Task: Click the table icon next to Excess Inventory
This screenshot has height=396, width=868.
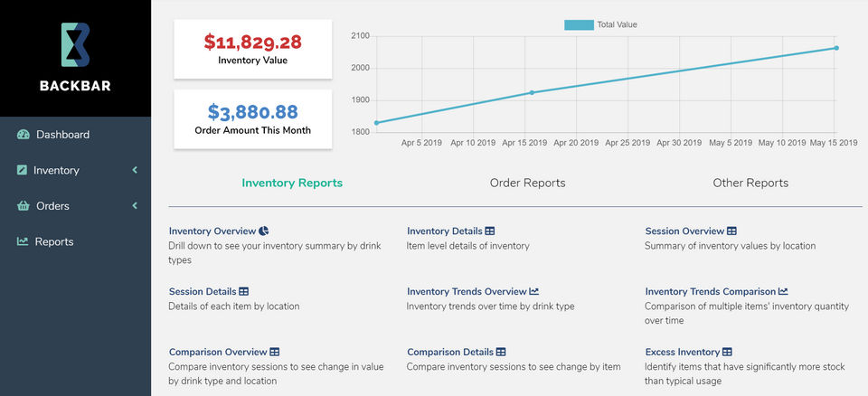Action: pyautogui.click(x=727, y=352)
